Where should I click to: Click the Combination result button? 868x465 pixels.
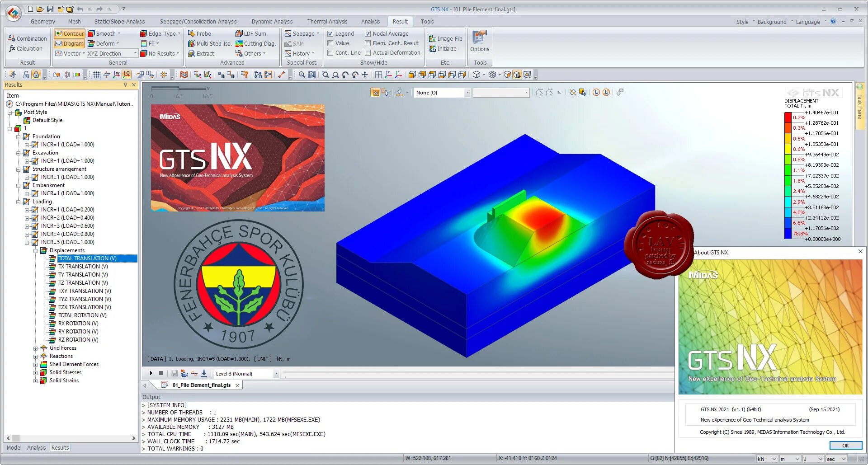[28, 38]
